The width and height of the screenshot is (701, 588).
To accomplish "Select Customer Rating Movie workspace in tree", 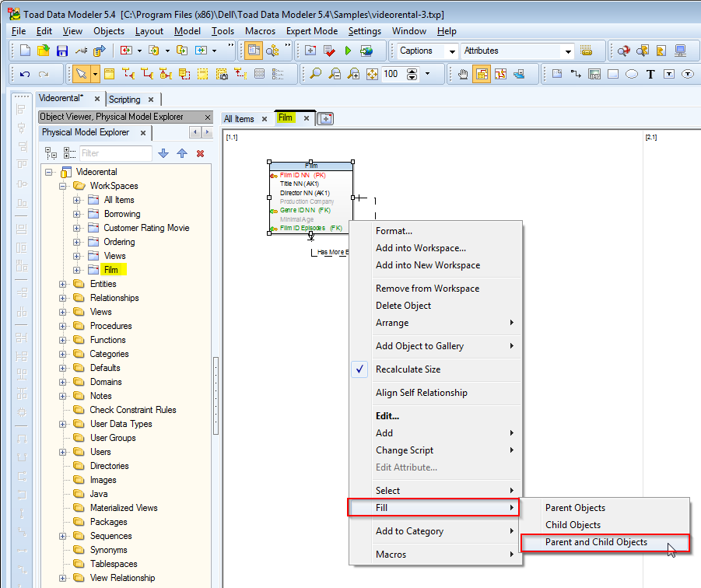I will coord(146,228).
